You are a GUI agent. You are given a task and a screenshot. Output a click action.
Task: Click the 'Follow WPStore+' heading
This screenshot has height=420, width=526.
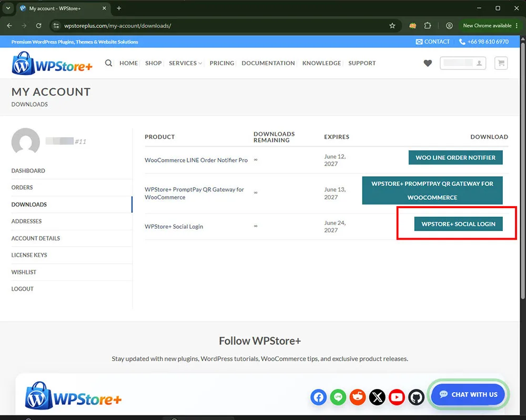260,341
